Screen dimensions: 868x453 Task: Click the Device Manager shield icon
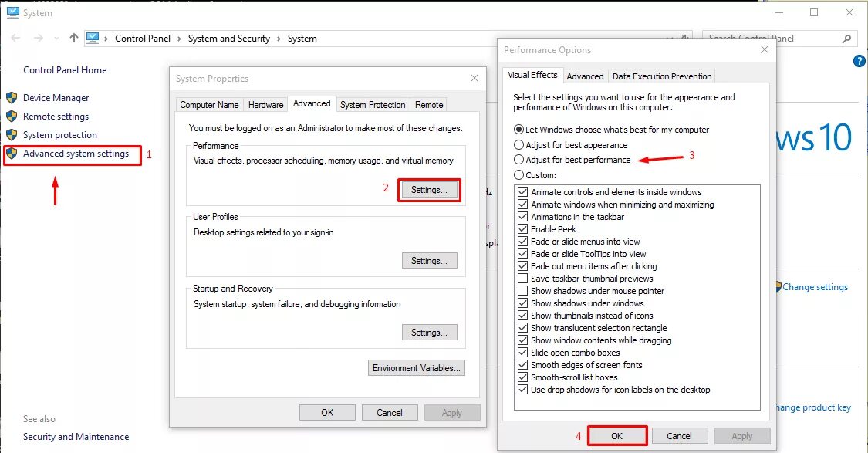[x=12, y=98]
